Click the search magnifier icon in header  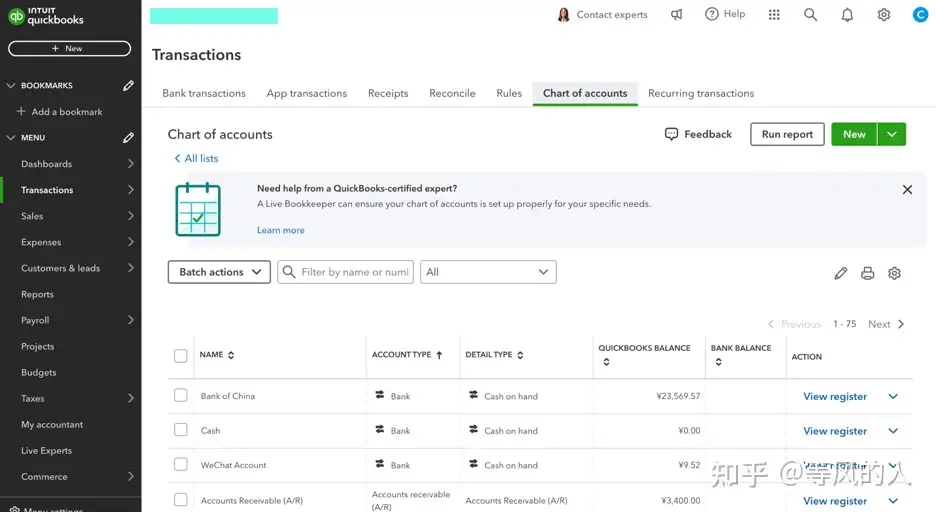(810, 14)
